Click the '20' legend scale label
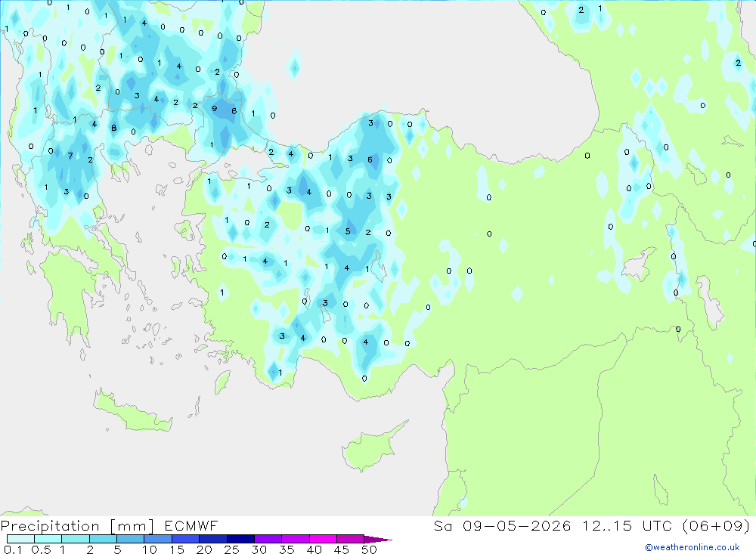 point(204,549)
